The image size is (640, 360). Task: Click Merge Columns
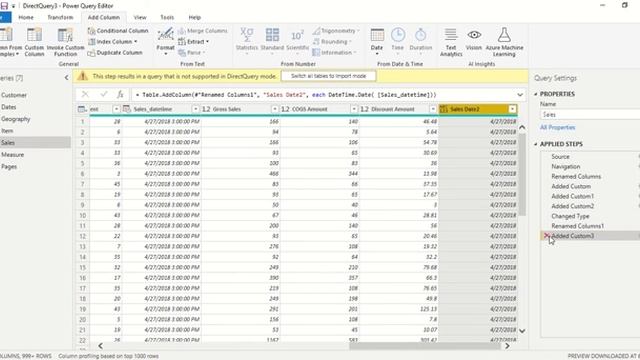(203, 31)
